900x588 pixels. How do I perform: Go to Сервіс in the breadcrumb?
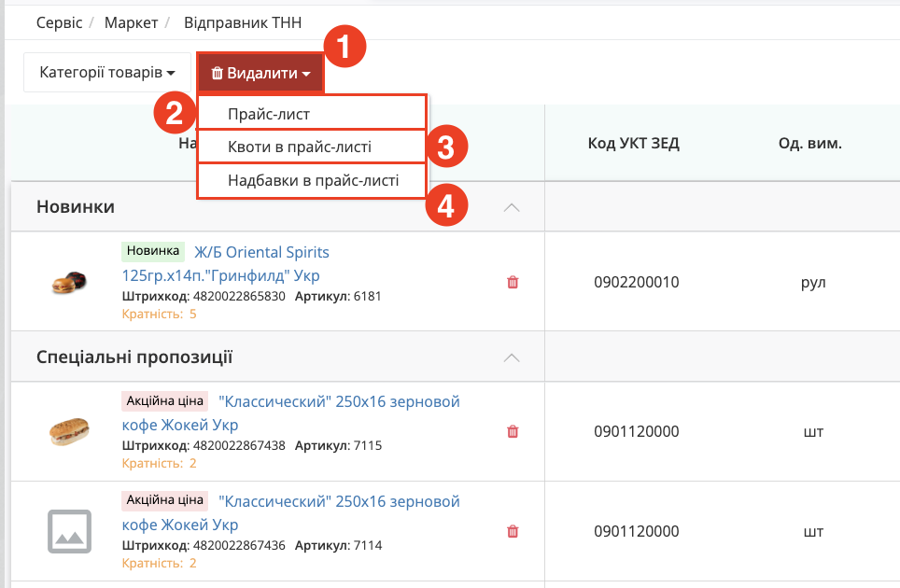[x=59, y=22]
